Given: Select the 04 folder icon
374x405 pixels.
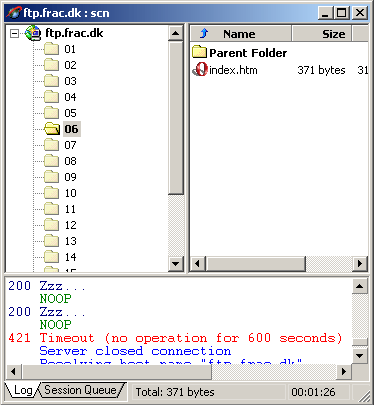Looking at the screenshot, I should point(51,97).
